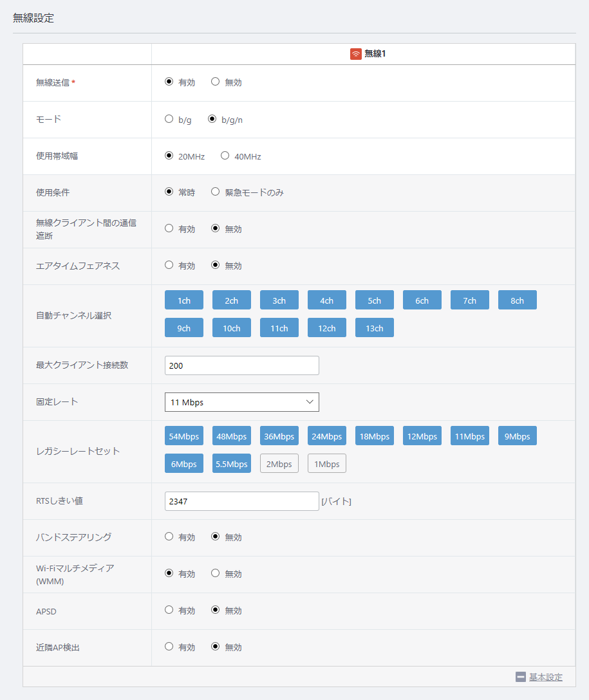Image resolution: width=589 pixels, height=700 pixels.
Task: Choose 40MHz bandwidth
Action: (225, 155)
